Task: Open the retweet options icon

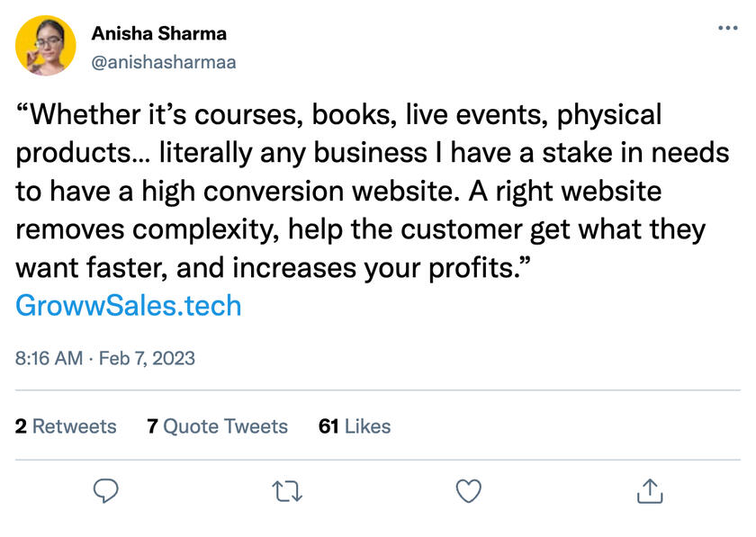Action: click(288, 490)
